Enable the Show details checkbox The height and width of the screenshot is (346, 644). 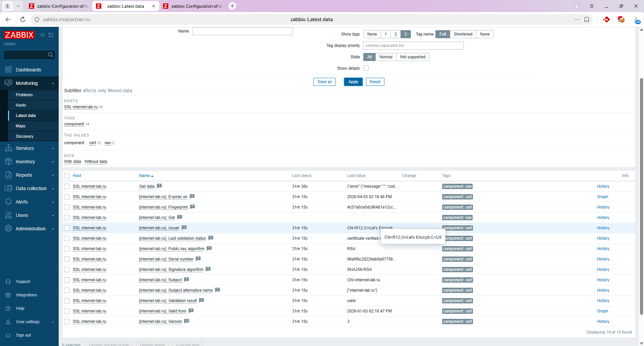click(x=366, y=68)
